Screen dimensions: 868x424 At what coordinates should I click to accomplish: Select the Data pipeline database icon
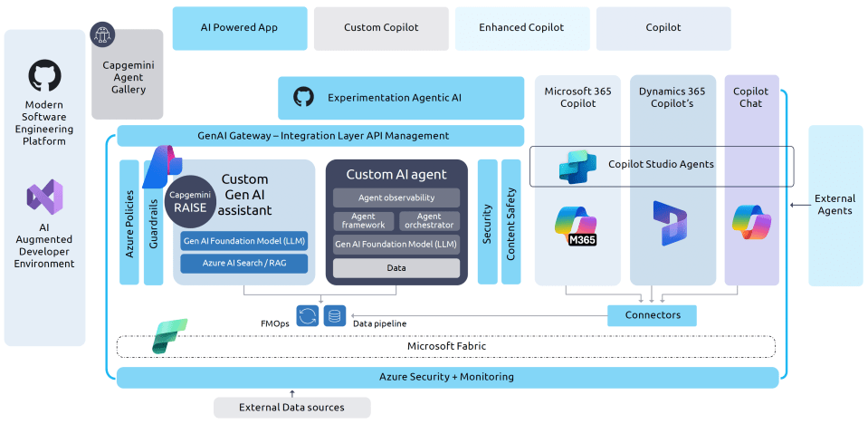pyautogui.click(x=335, y=316)
